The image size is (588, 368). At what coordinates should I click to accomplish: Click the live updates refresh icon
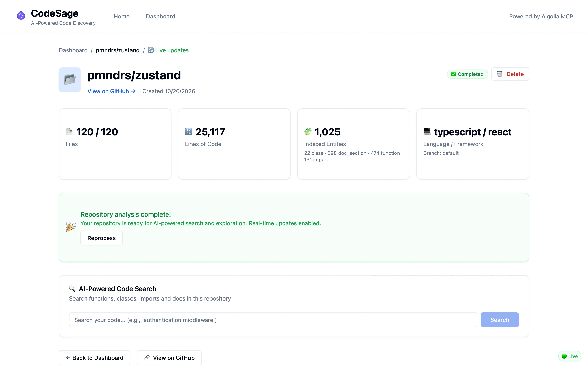click(151, 50)
